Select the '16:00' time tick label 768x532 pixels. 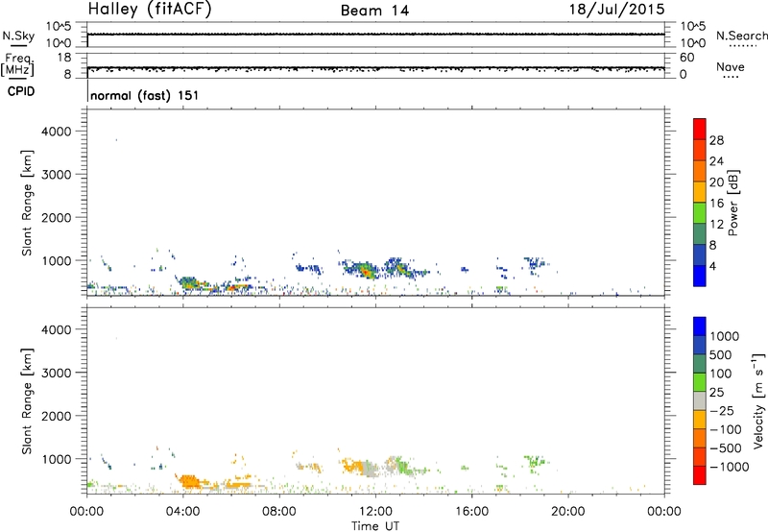pos(471,512)
